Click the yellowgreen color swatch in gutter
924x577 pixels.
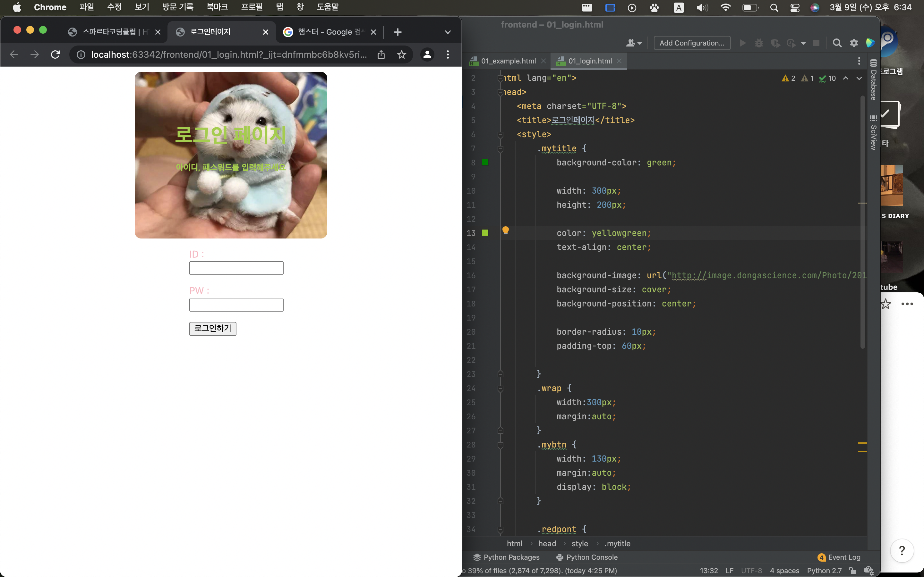pyautogui.click(x=485, y=233)
